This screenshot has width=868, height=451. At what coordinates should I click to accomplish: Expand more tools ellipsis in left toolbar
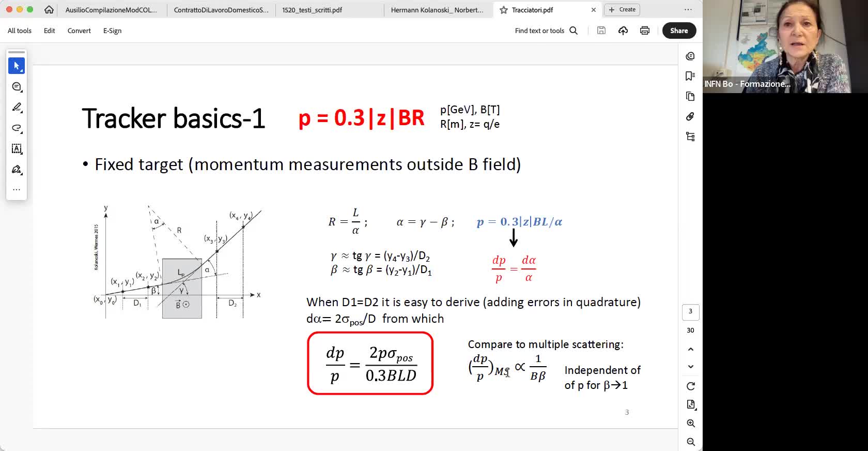17,190
